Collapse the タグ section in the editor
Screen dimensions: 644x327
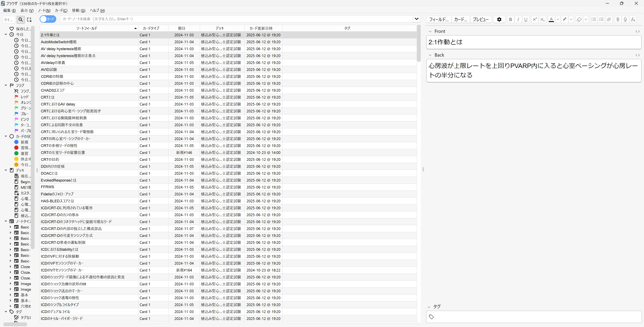(x=429, y=307)
